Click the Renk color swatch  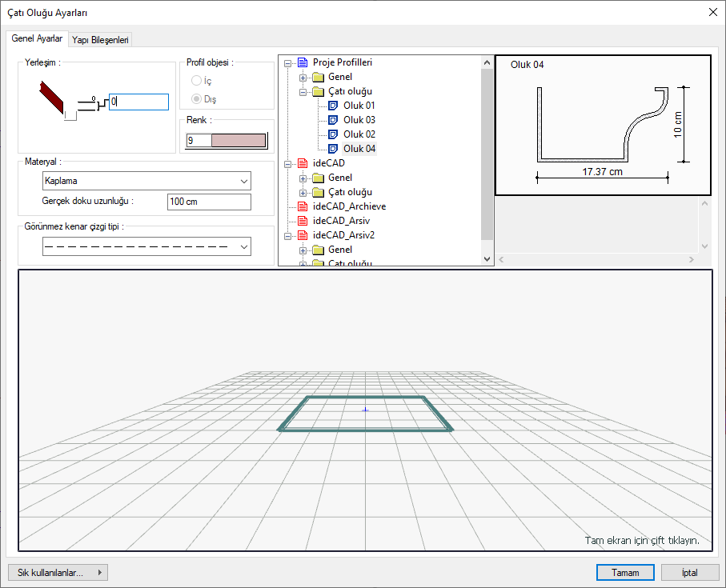[x=239, y=141]
